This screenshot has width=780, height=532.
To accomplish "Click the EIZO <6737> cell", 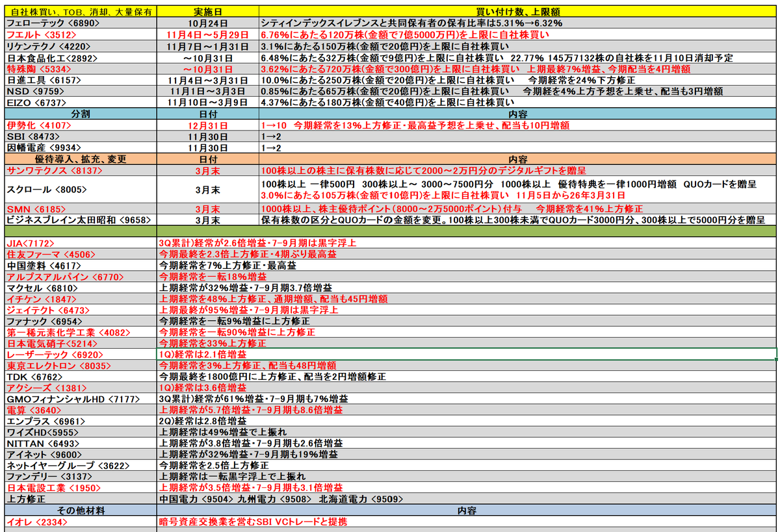I will (81, 102).
